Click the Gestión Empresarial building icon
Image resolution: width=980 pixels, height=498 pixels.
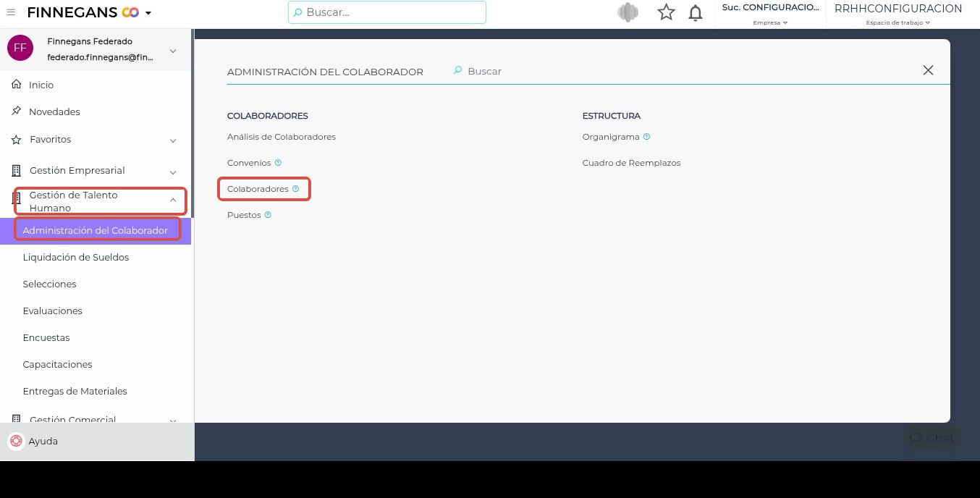[17, 171]
